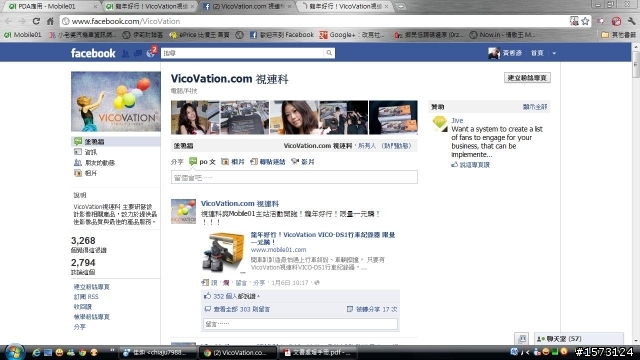Open Facebook friend requests icon
Screen dimensions: 640x360
pyautogui.click(x=126, y=53)
